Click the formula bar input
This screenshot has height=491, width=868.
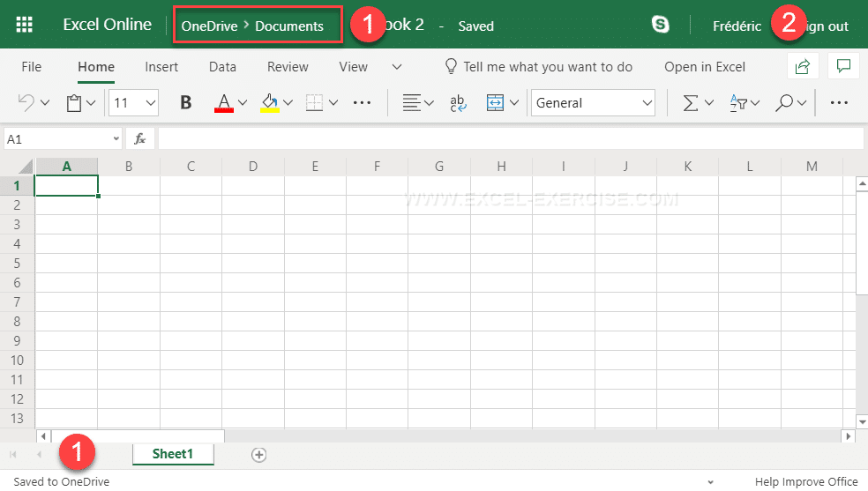(x=511, y=138)
